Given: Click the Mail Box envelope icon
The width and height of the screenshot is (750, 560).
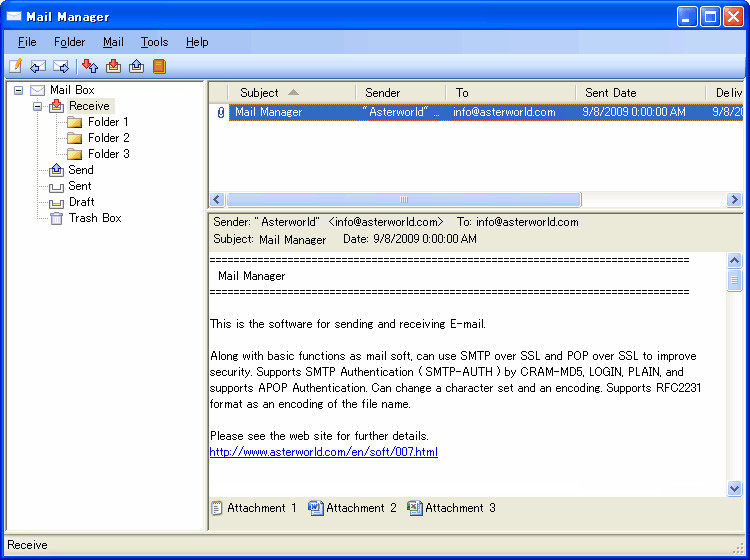Looking at the screenshot, I should pyautogui.click(x=37, y=90).
